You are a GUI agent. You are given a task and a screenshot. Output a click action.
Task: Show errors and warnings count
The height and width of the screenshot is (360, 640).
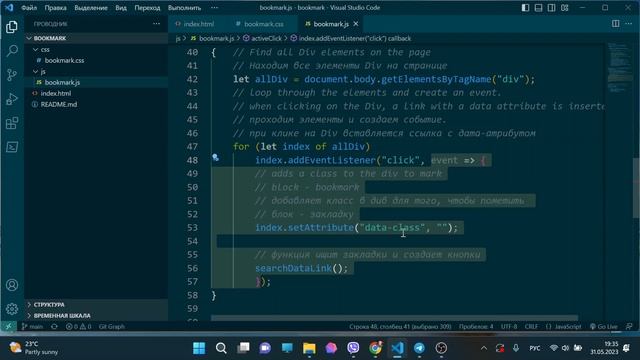[x=78, y=327]
